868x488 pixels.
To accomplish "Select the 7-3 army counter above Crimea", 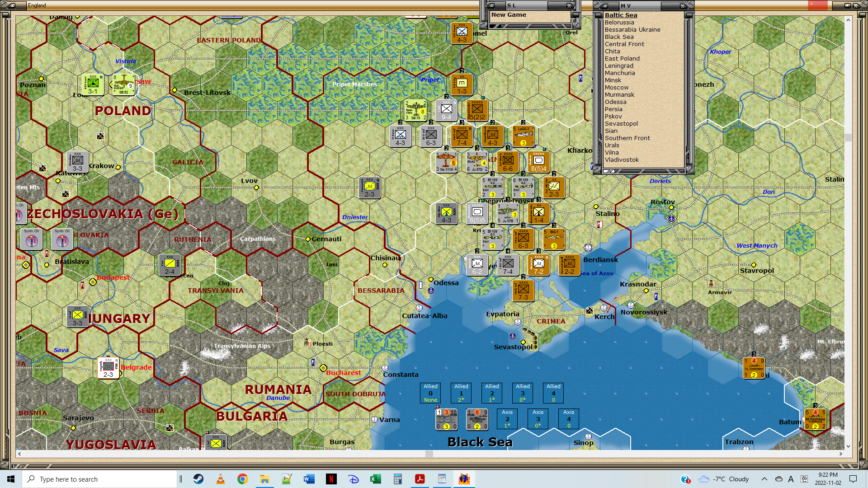I will click(x=523, y=291).
